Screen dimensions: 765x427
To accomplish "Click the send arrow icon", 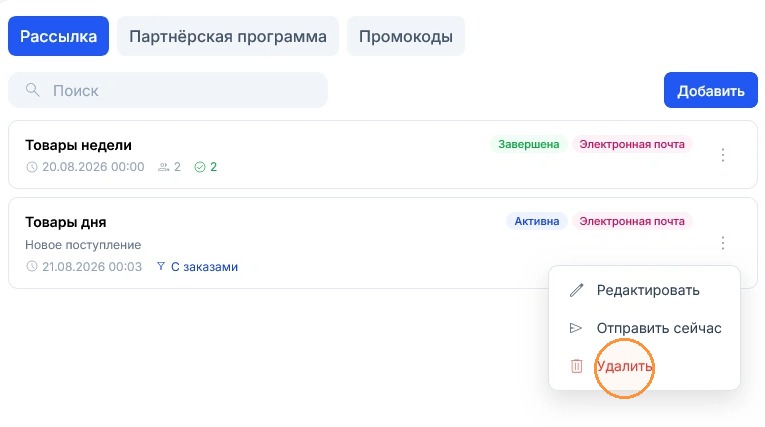I will (576, 328).
